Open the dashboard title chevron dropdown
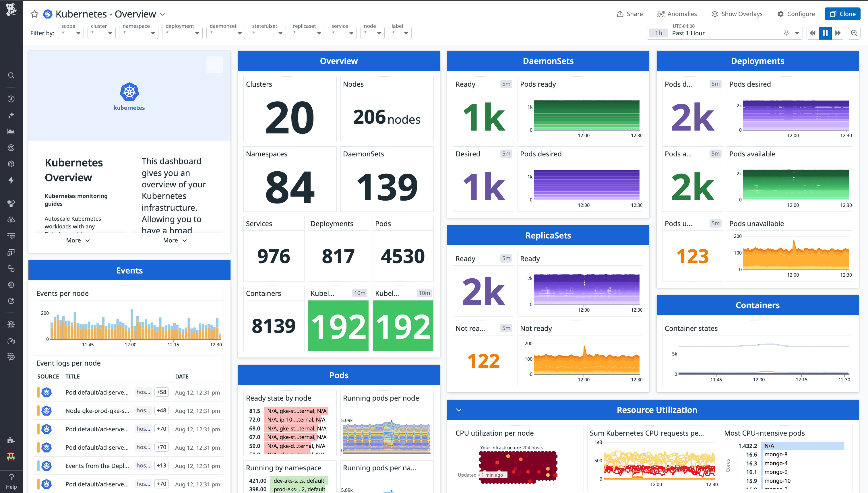Screen dimensions: 868x493 click(162, 14)
